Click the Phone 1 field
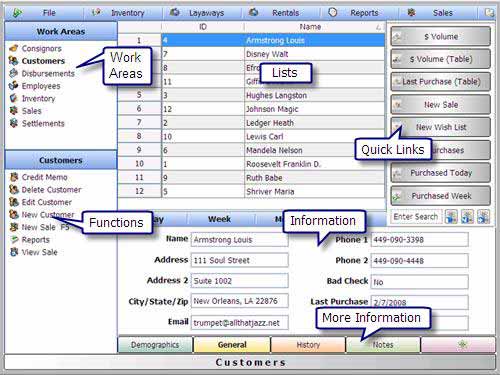The image size is (500, 375). click(419, 240)
